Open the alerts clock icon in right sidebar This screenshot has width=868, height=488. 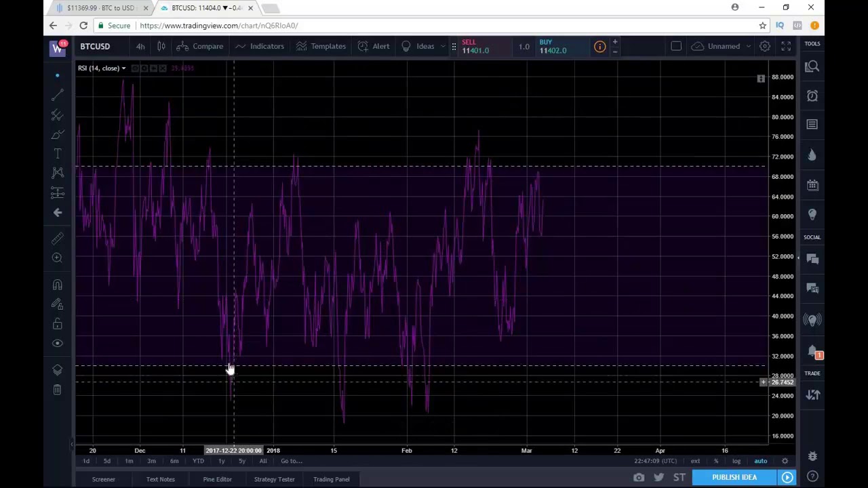click(x=812, y=96)
